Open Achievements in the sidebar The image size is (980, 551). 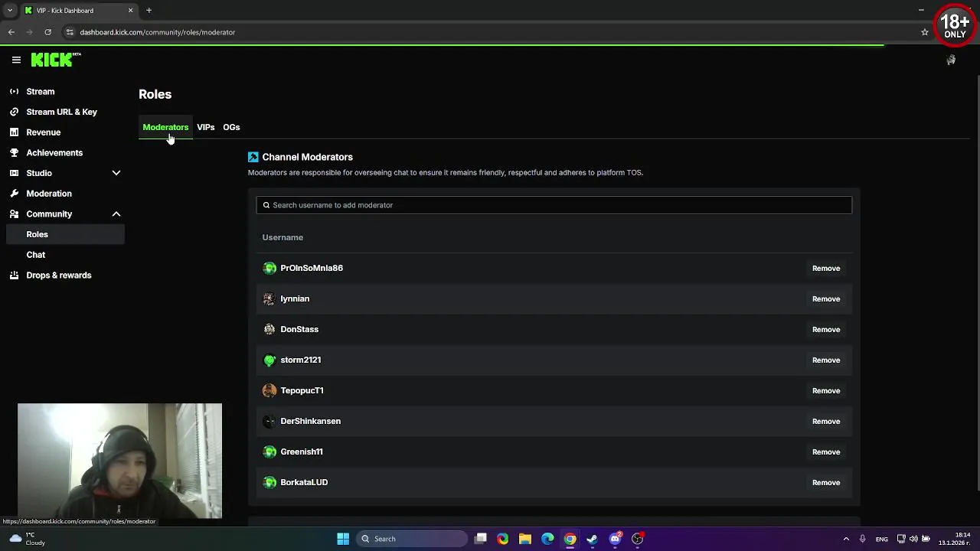pos(54,152)
